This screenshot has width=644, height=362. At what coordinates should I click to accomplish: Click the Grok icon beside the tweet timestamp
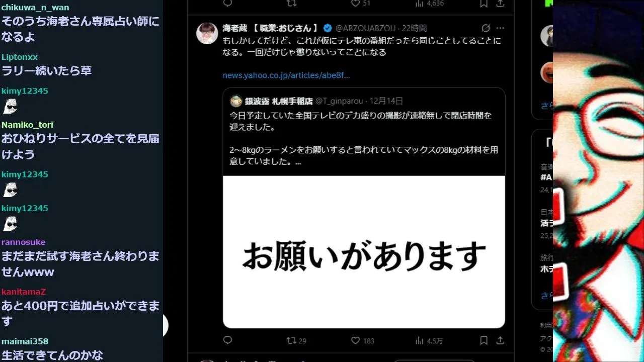(x=486, y=28)
